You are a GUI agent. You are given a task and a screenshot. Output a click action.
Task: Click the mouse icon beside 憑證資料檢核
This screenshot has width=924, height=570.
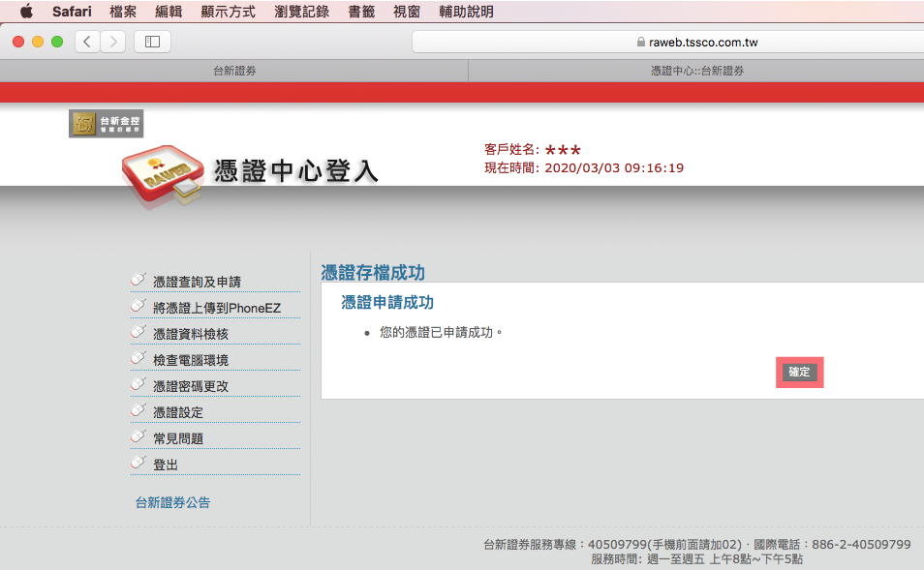point(139,332)
